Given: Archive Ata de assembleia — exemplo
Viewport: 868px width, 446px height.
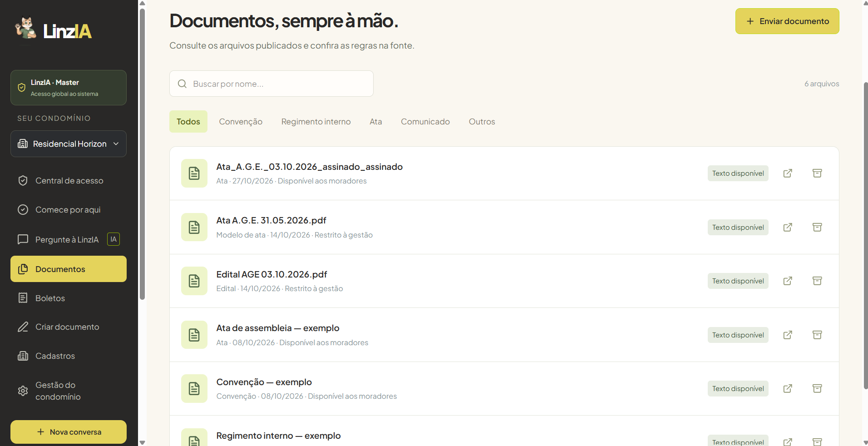Looking at the screenshot, I should click(x=817, y=335).
